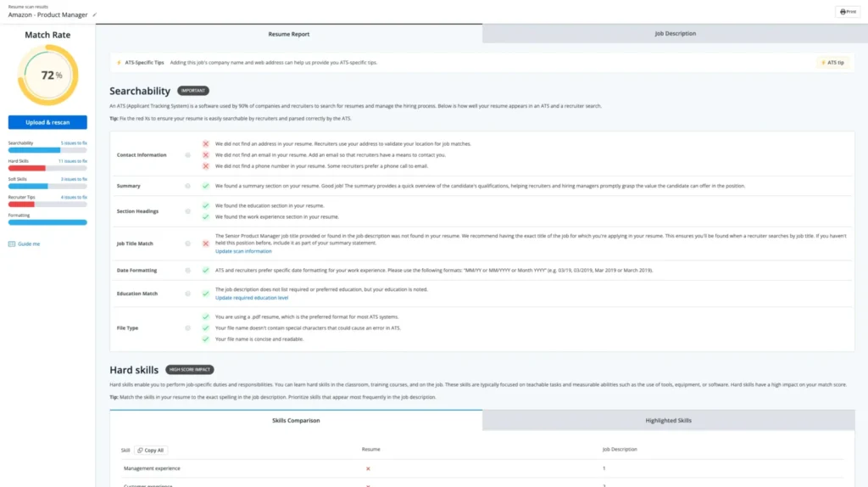Click the red X for missing phone number

tap(205, 166)
